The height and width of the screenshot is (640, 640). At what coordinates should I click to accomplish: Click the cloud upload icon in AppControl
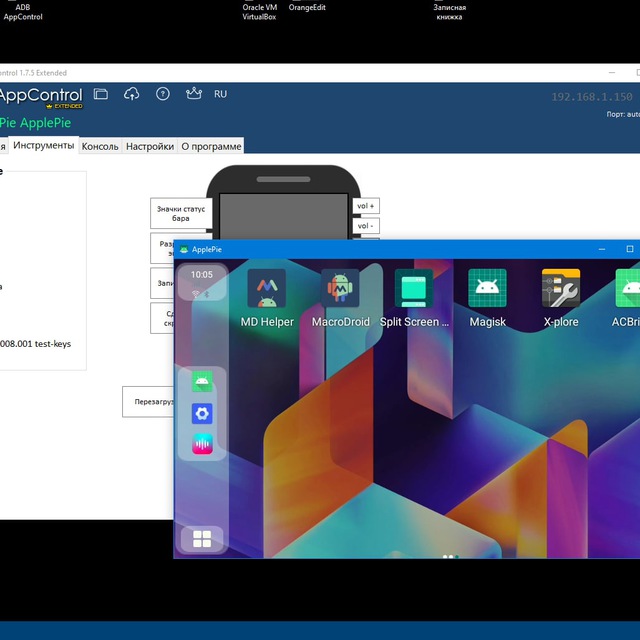131,94
